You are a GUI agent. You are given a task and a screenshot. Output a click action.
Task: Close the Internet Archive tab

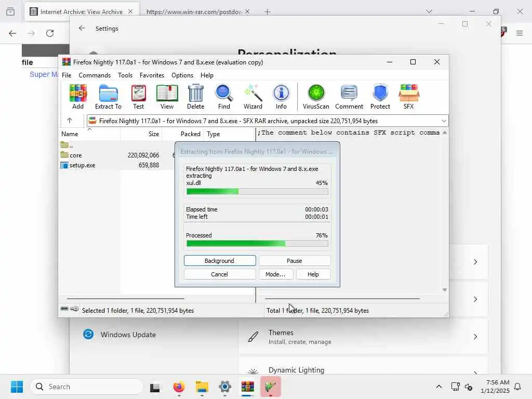(130, 11)
